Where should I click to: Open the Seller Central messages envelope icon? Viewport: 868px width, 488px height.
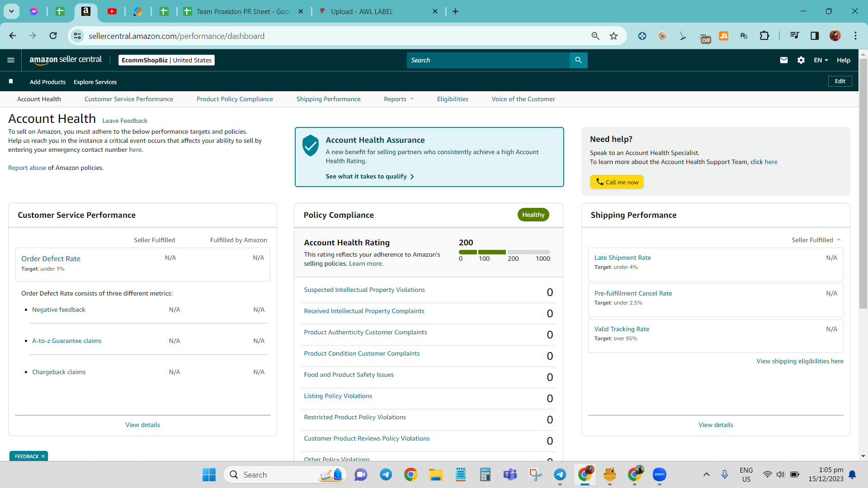click(x=784, y=60)
